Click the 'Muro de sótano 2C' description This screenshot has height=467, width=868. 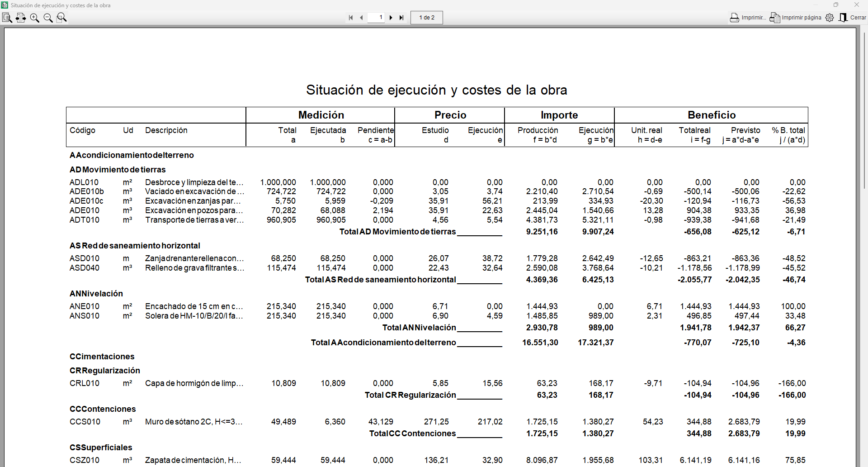pyautogui.click(x=194, y=422)
